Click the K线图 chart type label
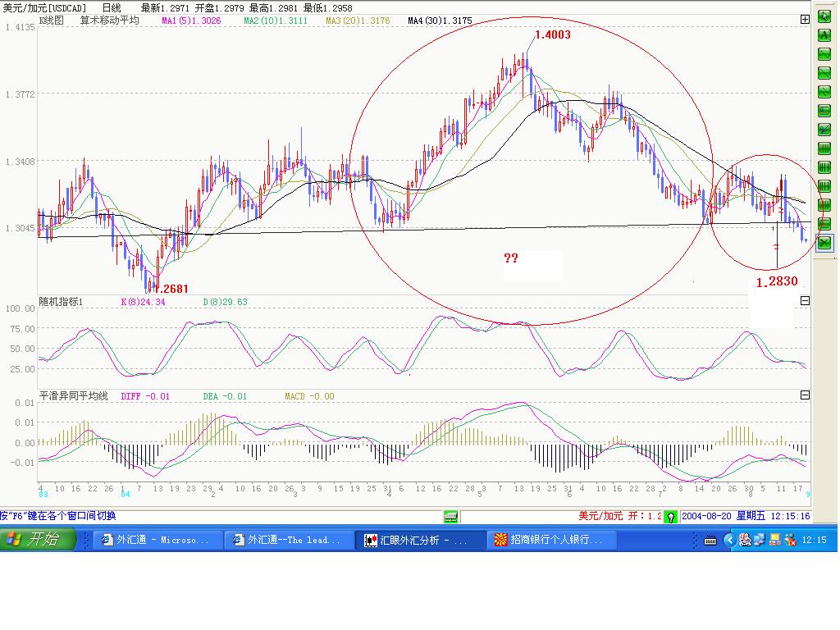Image resolution: width=840 pixels, height=630 pixels. pyautogui.click(x=52, y=21)
